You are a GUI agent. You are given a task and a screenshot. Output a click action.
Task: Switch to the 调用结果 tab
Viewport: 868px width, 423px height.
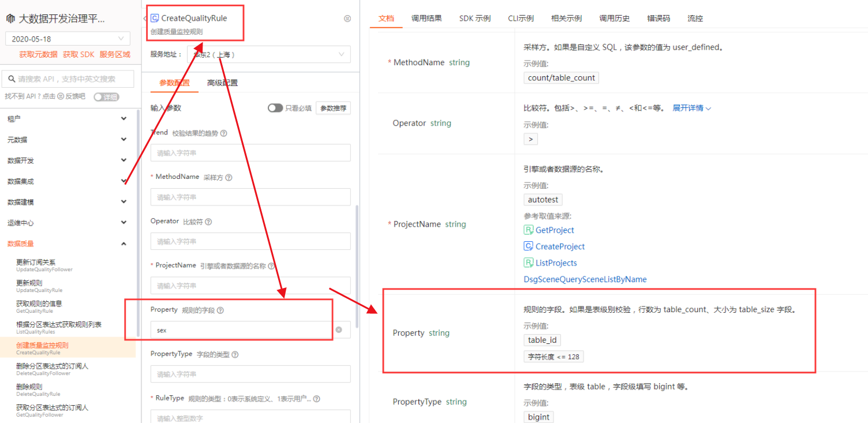point(426,18)
